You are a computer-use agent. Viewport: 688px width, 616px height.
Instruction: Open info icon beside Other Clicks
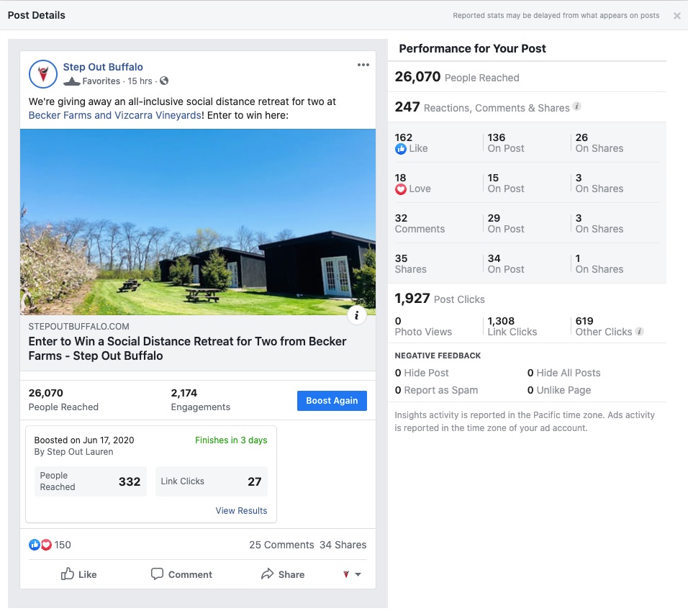tap(639, 331)
